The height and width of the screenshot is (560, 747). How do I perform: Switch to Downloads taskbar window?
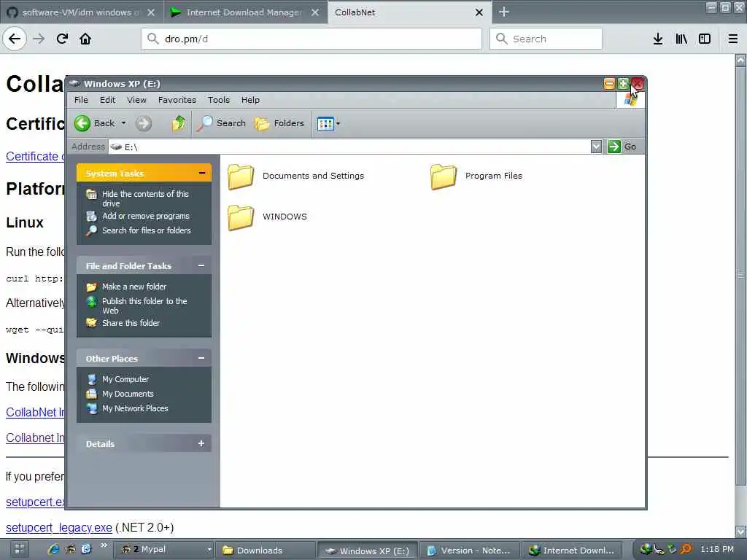(265, 550)
